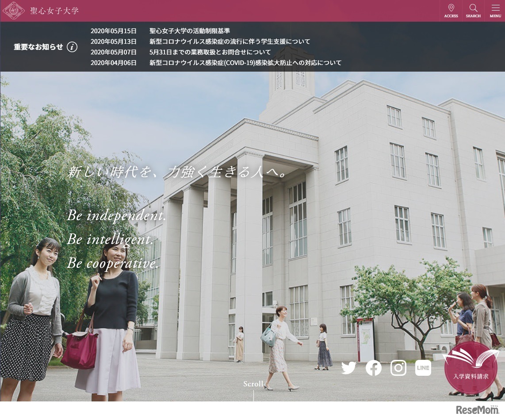This screenshot has width=505, height=420.
Task: Open notice 聖心女子大学の活動制限基準
Action: point(189,31)
